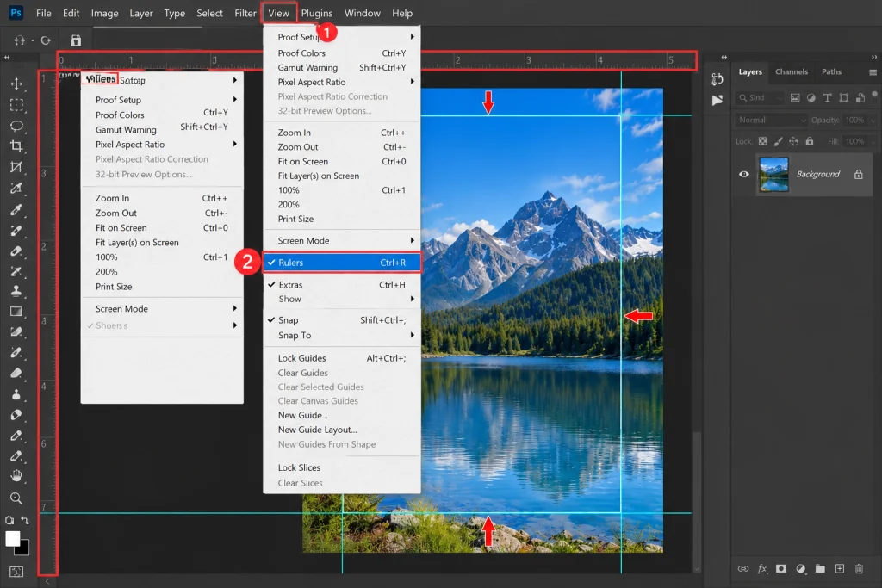The image size is (882, 588).
Task: Toggle lock transparent pixels
Action: coord(762,142)
